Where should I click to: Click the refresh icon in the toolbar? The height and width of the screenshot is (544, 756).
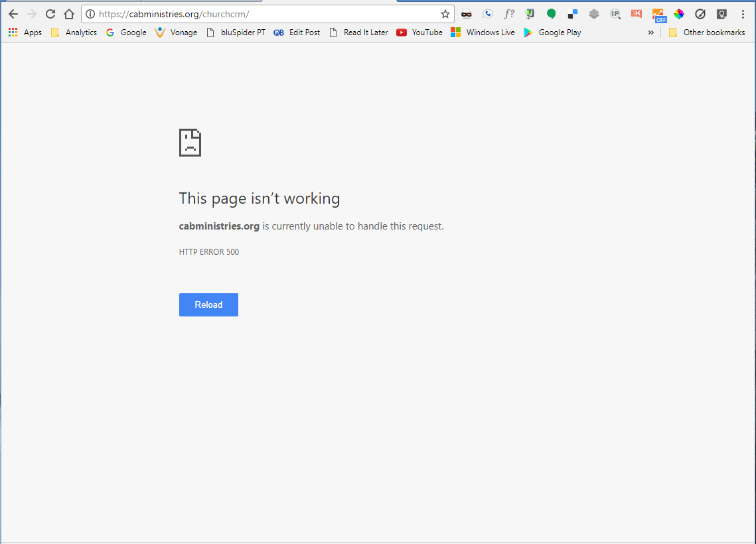tap(50, 14)
